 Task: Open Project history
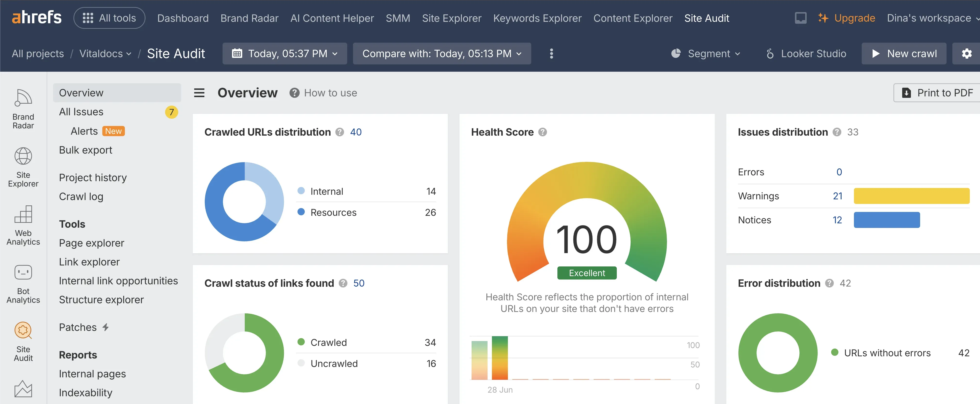[x=93, y=178]
